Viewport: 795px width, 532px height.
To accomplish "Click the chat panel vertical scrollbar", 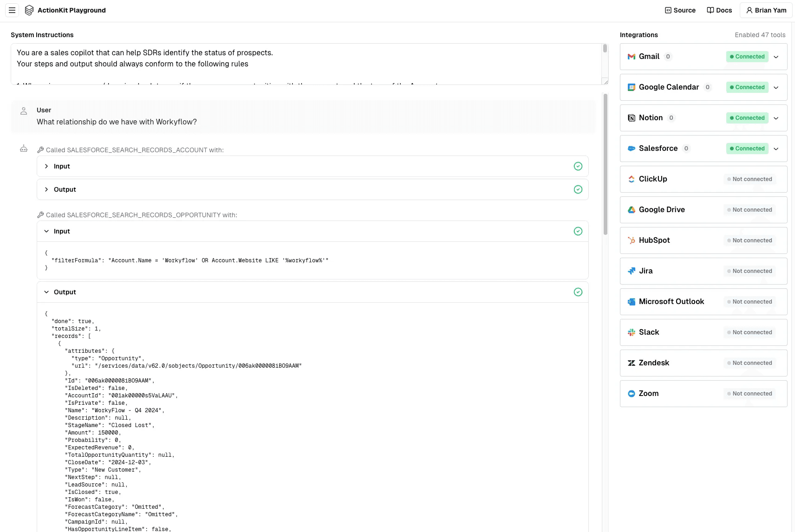I will (605, 164).
